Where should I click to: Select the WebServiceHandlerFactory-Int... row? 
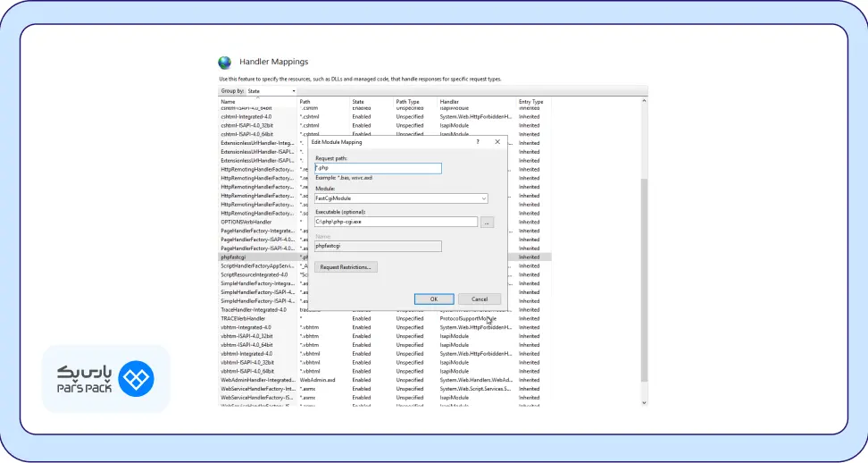[385, 389]
